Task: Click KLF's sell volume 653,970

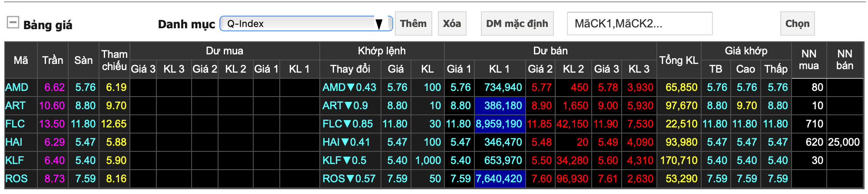Action: click(503, 161)
